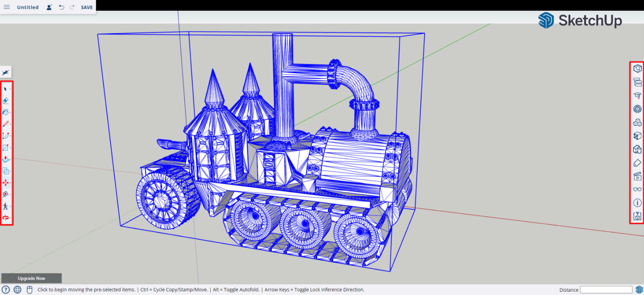The width and height of the screenshot is (644, 295).
Task: Activate the Eraser tool
Action: click(x=6, y=101)
